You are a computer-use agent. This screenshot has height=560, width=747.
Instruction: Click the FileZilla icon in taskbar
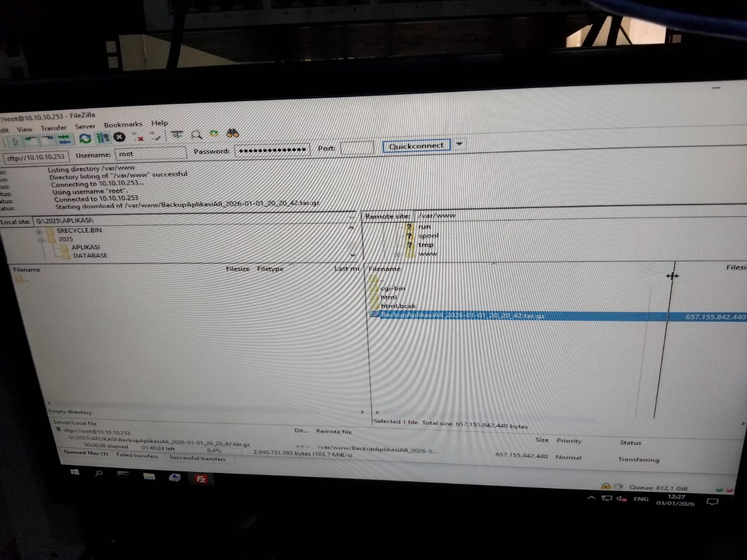click(201, 479)
